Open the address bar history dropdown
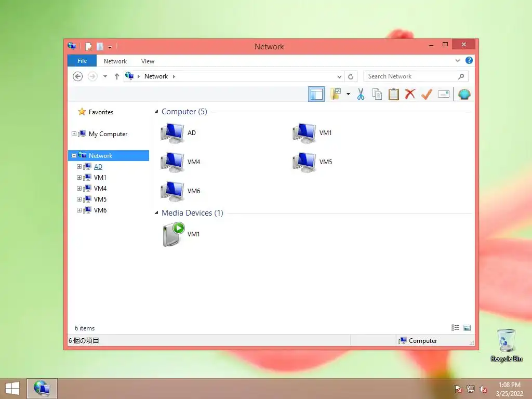The height and width of the screenshot is (399, 532). [339, 76]
